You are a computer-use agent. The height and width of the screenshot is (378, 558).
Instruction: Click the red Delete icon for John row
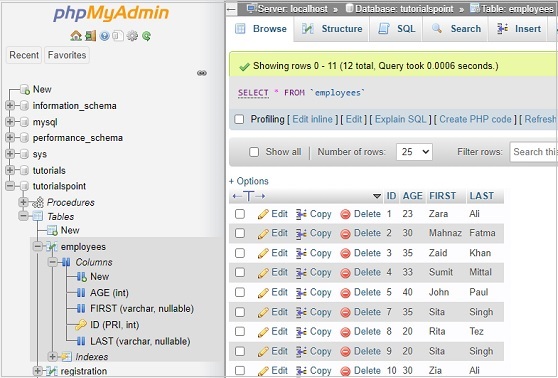point(345,293)
